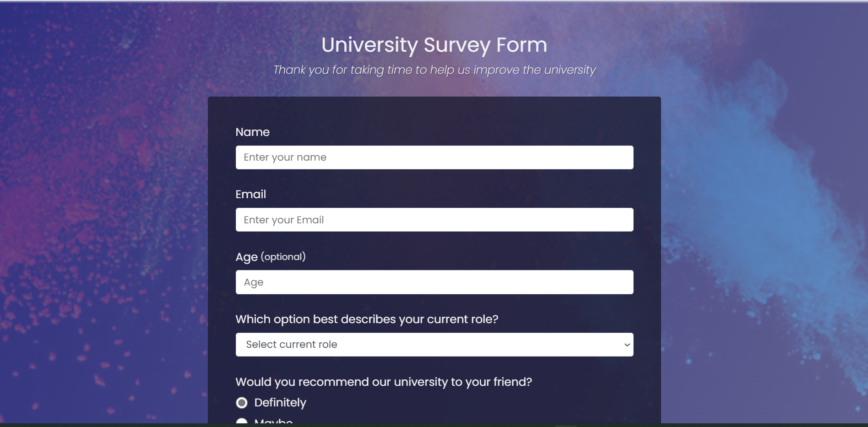
Task: Click the 'University Survey Form' heading
Action: (434, 45)
